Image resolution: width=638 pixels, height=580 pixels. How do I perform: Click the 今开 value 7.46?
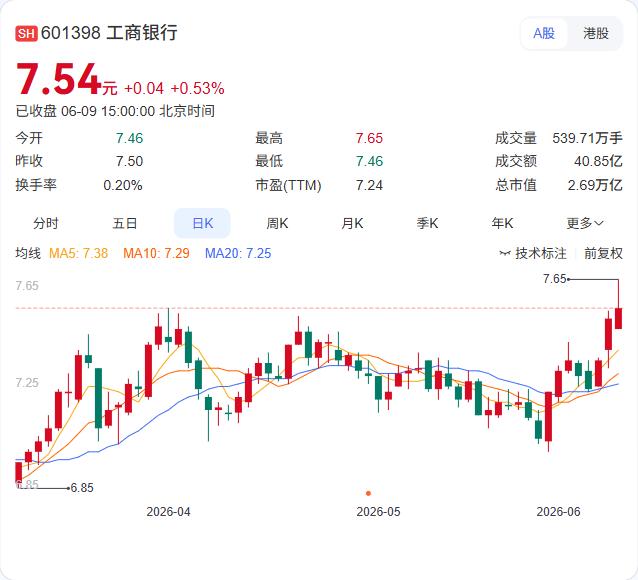129,138
